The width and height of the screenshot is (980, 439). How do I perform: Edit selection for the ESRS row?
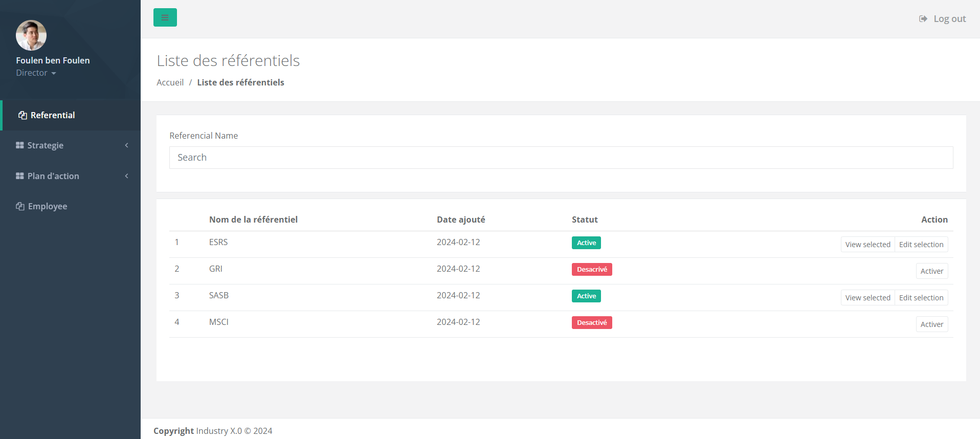coord(921,245)
